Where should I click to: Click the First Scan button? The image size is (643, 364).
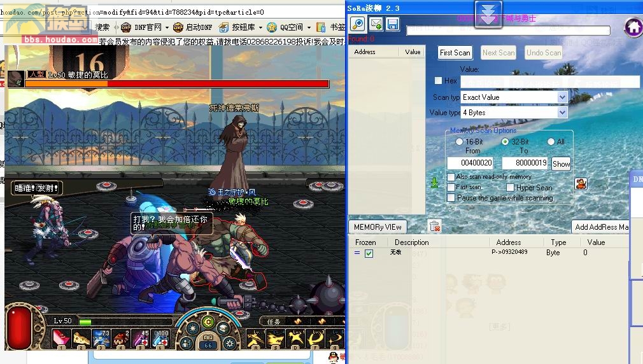pos(455,52)
